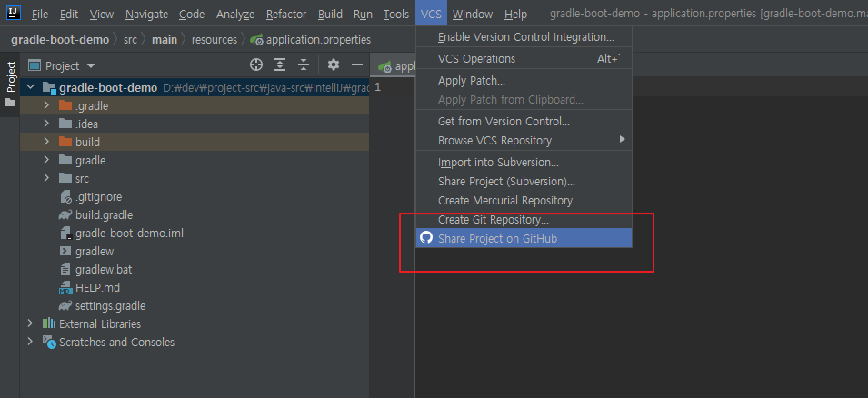This screenshot has width=868, height=398.
Task: Open the Code menu
Action: click(x=192, y=15)
